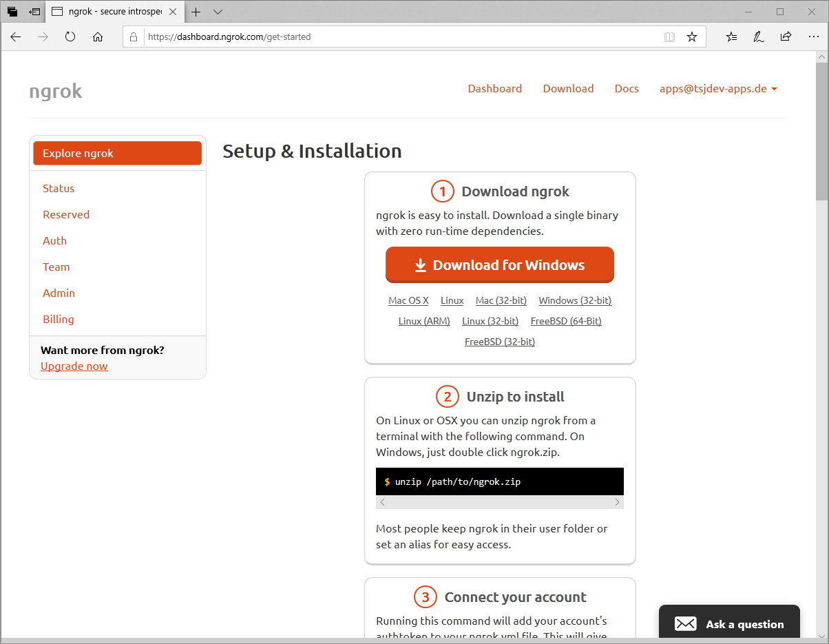Screen dimensions: 829x644
Task: Go to browser Home page icon
Action: [x=98, y=37]
